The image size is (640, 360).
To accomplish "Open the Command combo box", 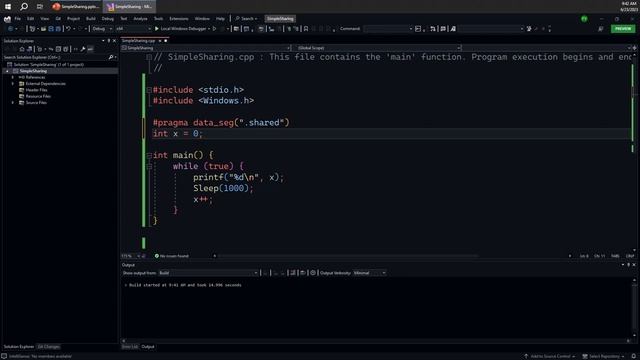I will tap(388, 29).
